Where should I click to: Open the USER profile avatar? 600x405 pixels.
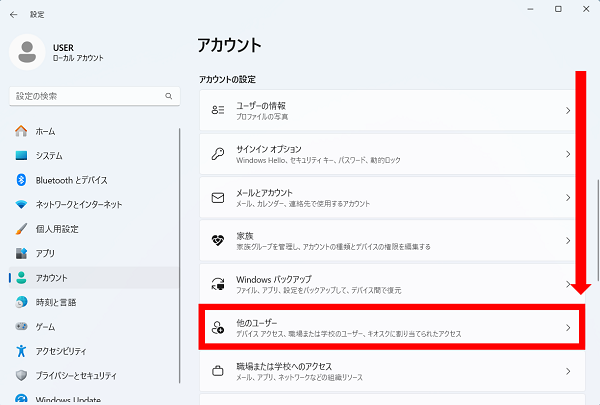tap(27, 52)
